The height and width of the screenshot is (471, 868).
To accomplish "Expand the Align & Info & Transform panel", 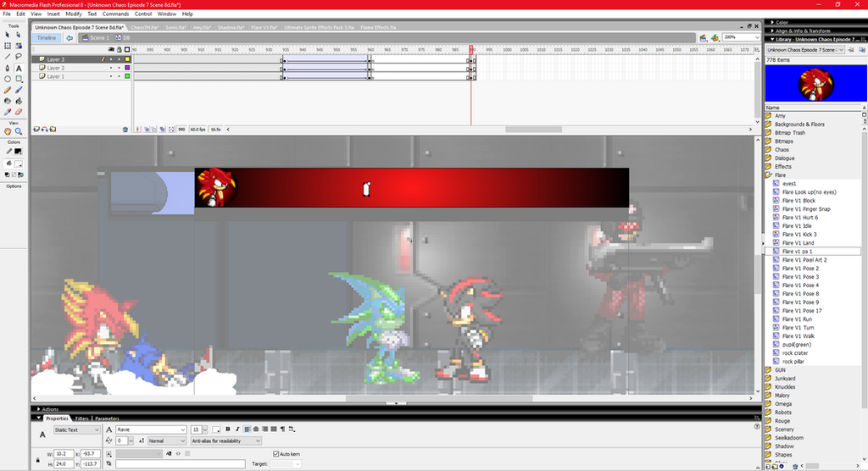I will 773,31.
